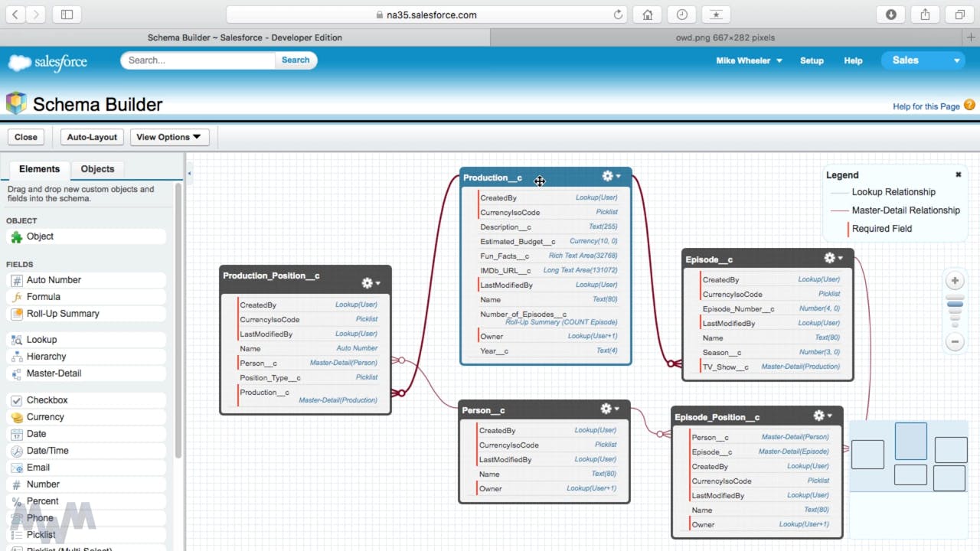Screen dimensions: 980x551
Task: Select the Auto Number field icon
Action: tap(16, 280)
